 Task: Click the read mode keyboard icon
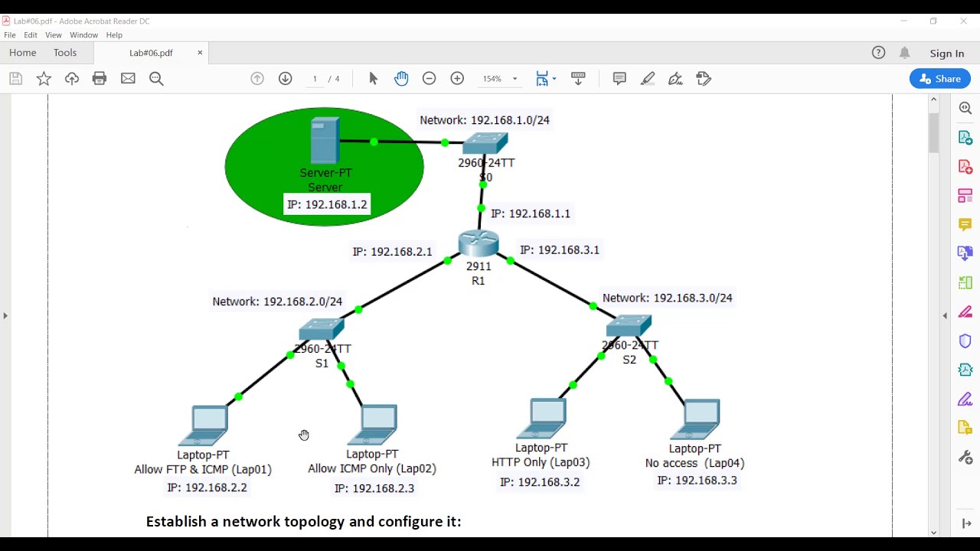[578, 78]
